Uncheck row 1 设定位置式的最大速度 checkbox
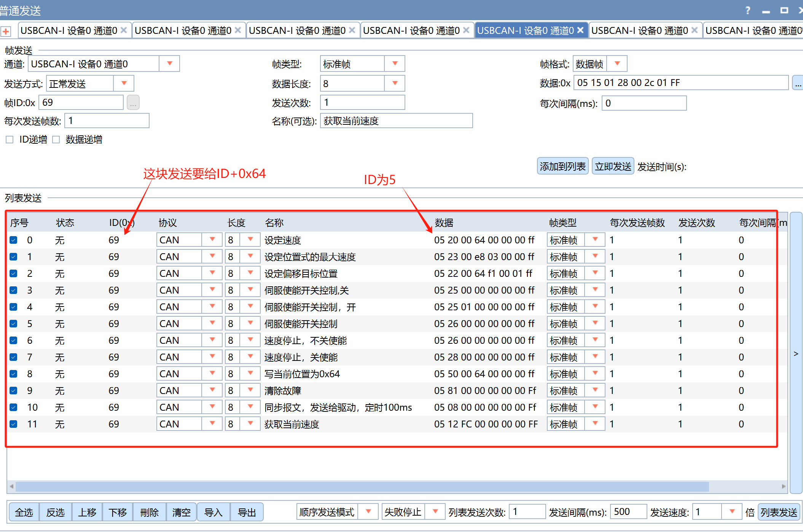 13,257
